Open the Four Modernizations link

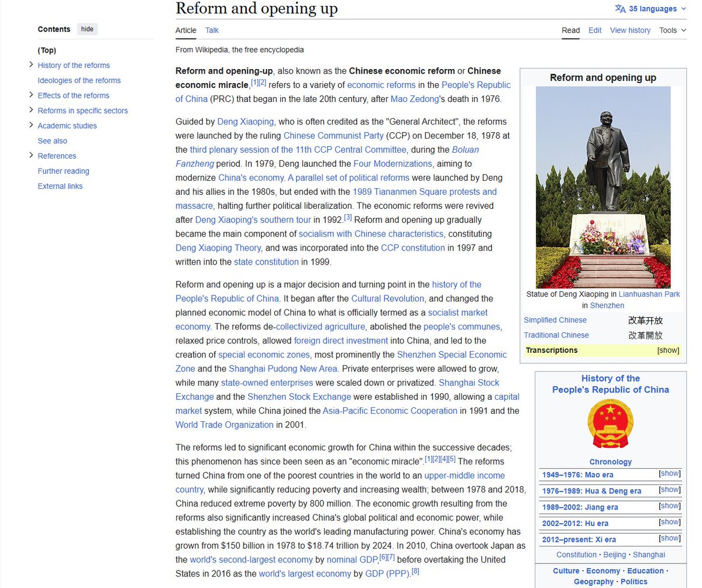click(393, 164)
